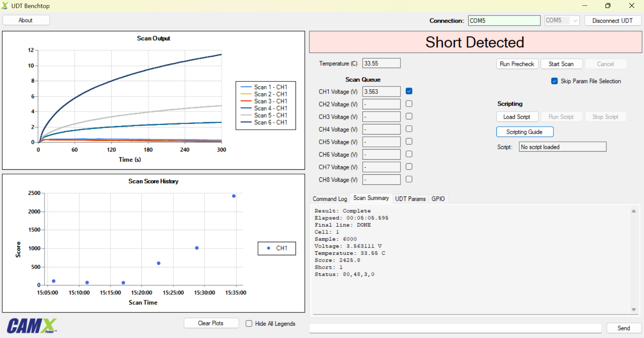This screenshot has height=338, width=644.
Task: Click the Script name field
Action: [x=562, y=147]
